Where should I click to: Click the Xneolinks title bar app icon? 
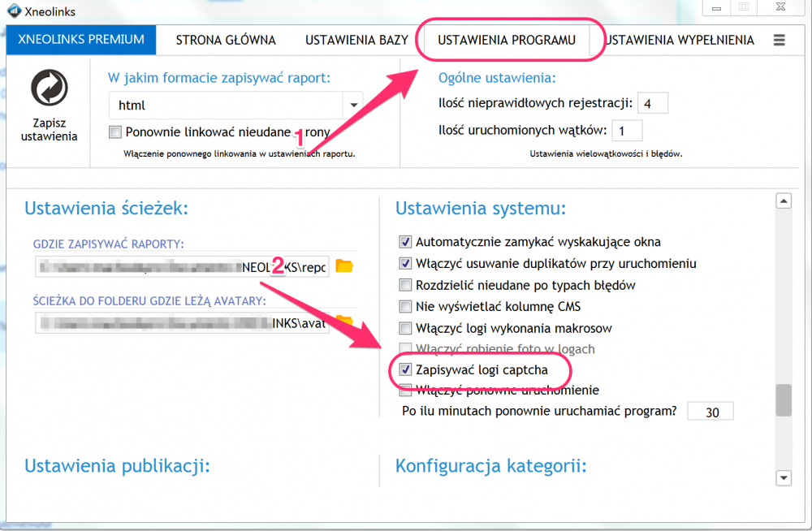(x=14, y=11)
